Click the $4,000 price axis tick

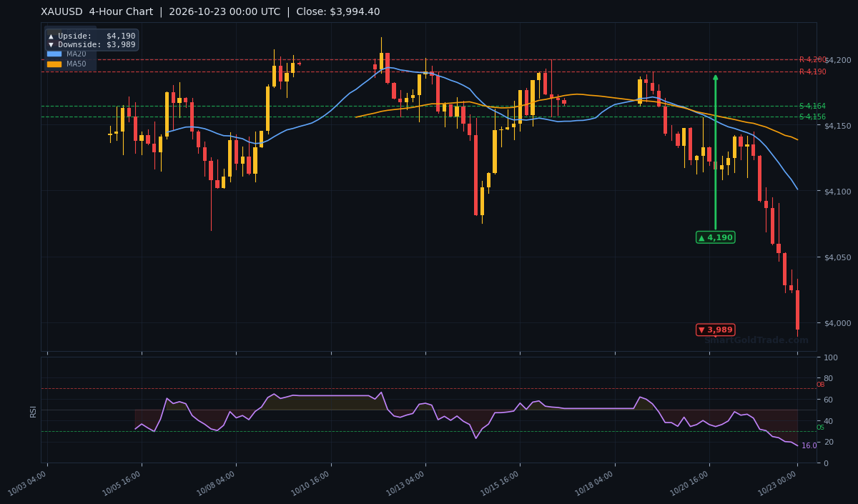[837, 323]
